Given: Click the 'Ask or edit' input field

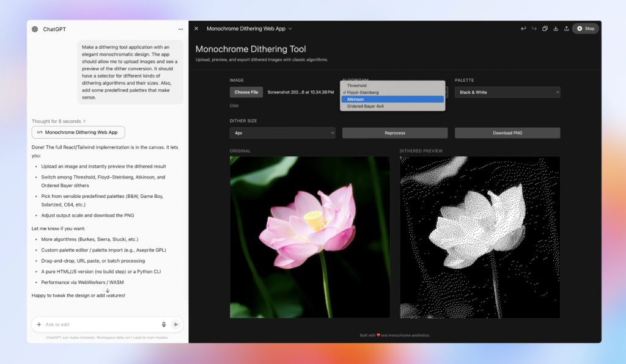Looking at the screenshot, I should point(98,324).
